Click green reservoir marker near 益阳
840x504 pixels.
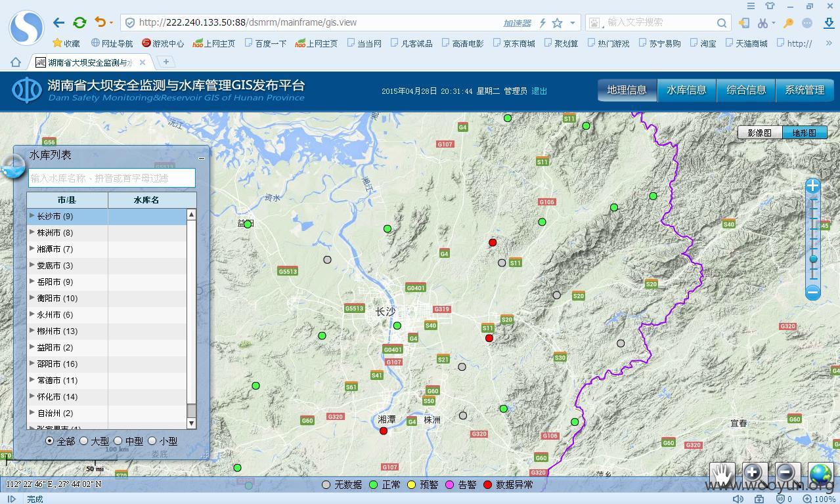click(248, 224)
